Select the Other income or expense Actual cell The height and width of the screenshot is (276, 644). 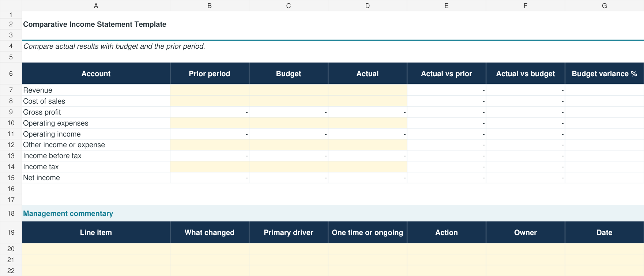pyautogui.click(x=368, y=145)
